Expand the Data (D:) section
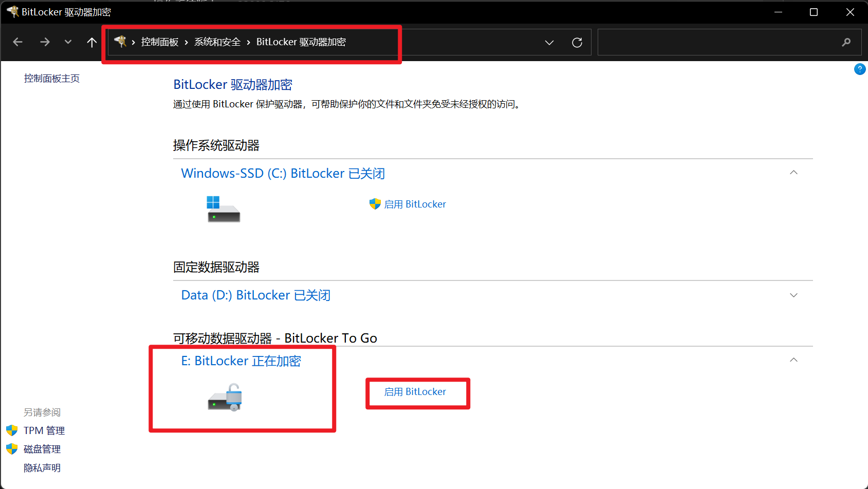This screenshot has width=868, height=489. click(x=793, y=295)
